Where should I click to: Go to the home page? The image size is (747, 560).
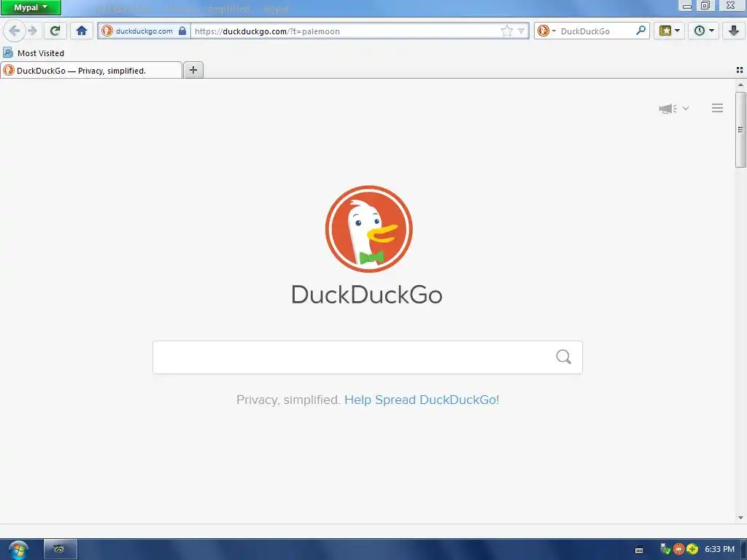tap(82, 31)
